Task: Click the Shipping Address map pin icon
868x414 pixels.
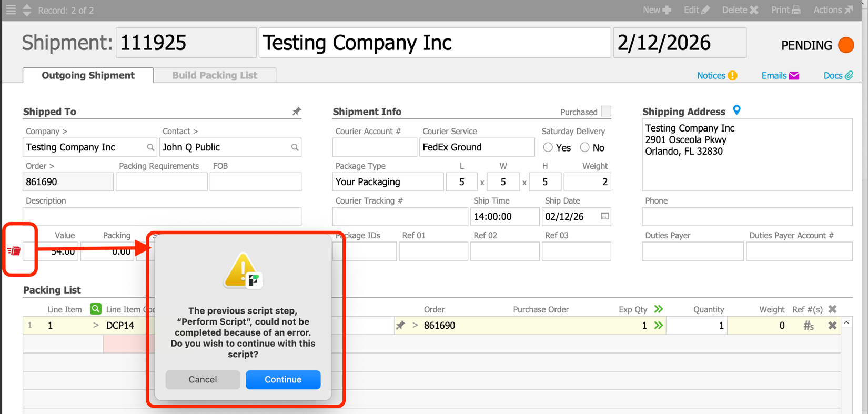Action: pos(736,110)
